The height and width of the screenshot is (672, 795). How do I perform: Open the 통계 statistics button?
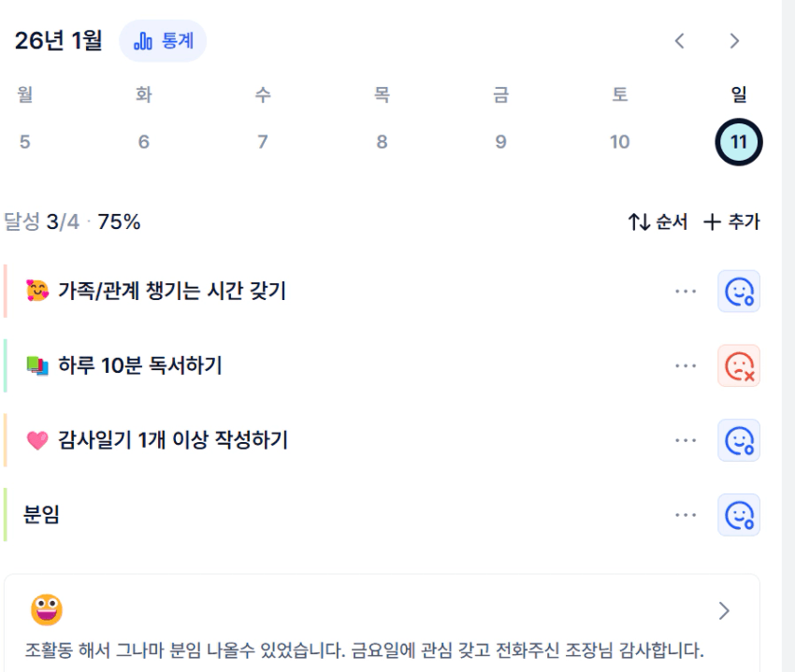(163, 41)
